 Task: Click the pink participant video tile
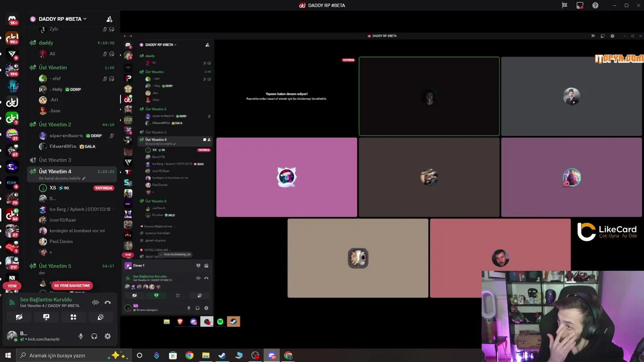[287, 177]
